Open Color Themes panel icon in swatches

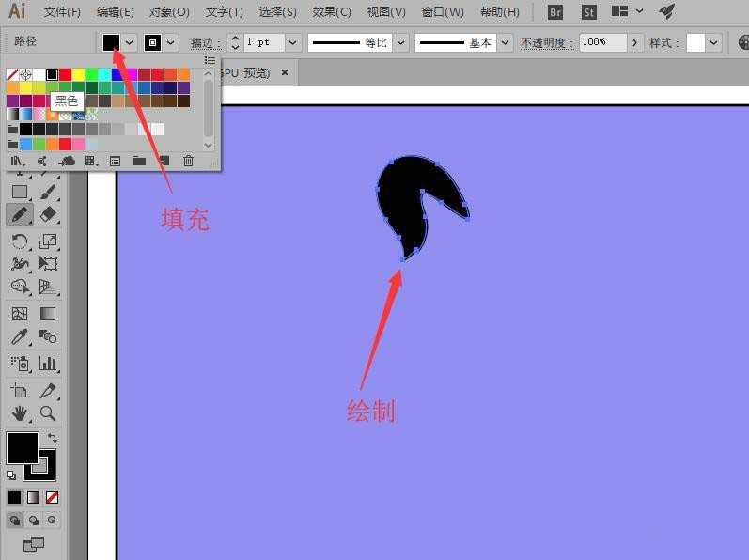pyautogui.click(x=42, y=162)
